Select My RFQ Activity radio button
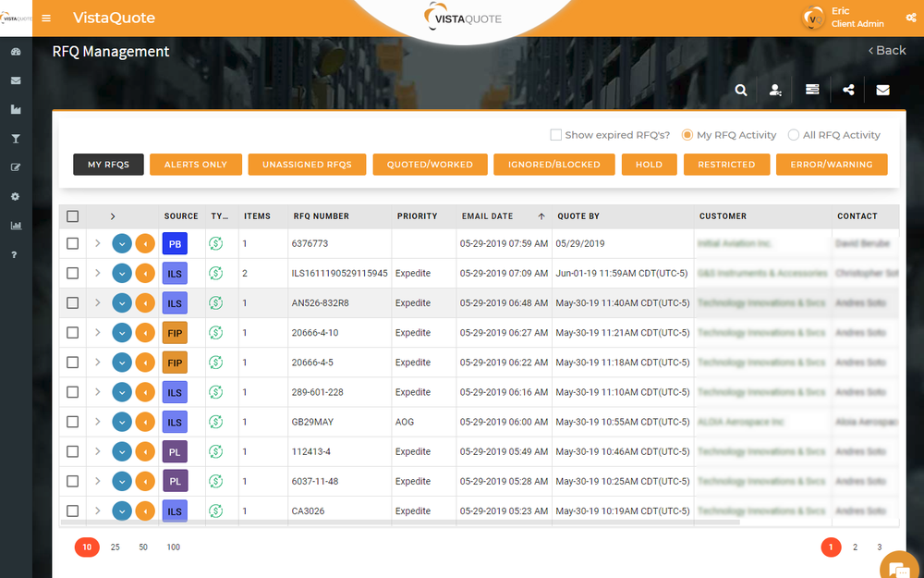Image resolution: width=924 pixels, height=578 pixels. pyautogui.click(x=687, y=135)
